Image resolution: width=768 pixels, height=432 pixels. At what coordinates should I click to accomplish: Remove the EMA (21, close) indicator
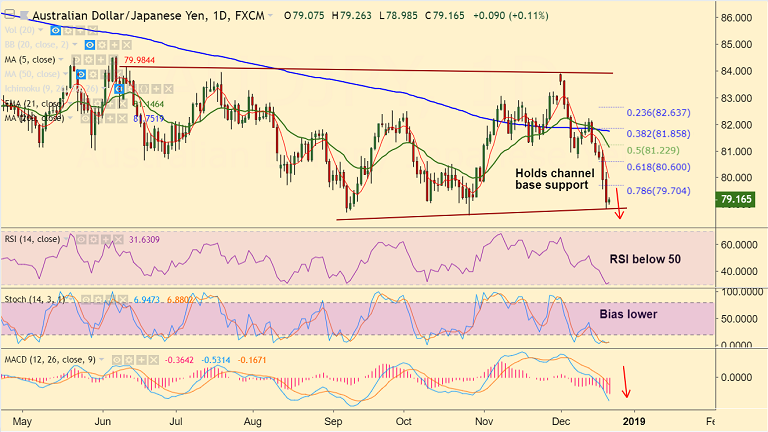click(x=123, y=104)
